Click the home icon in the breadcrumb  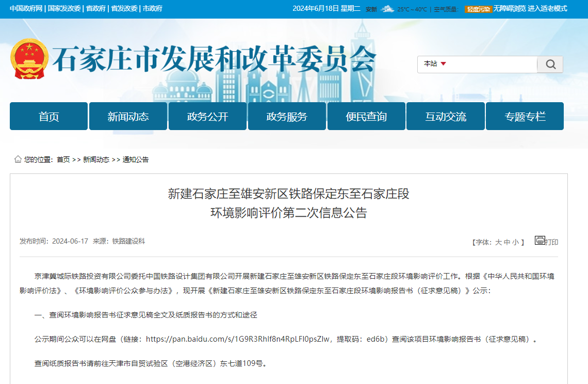click(17, 159)
